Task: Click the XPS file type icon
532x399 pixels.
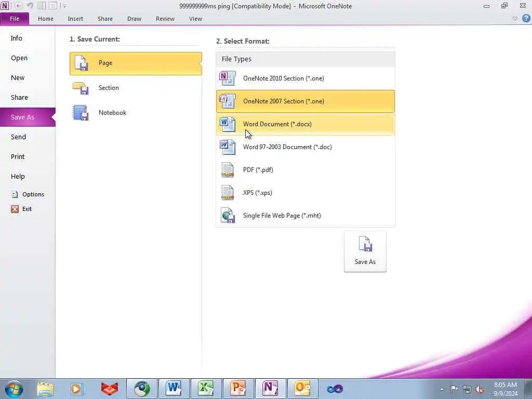Action: point(228,193)
